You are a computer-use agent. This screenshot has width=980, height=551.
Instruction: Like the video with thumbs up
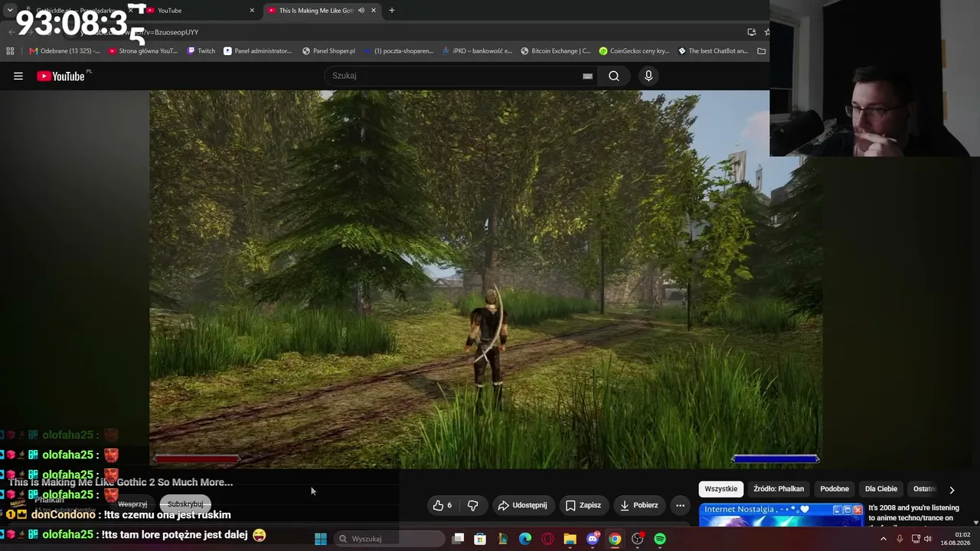point(443,505)
